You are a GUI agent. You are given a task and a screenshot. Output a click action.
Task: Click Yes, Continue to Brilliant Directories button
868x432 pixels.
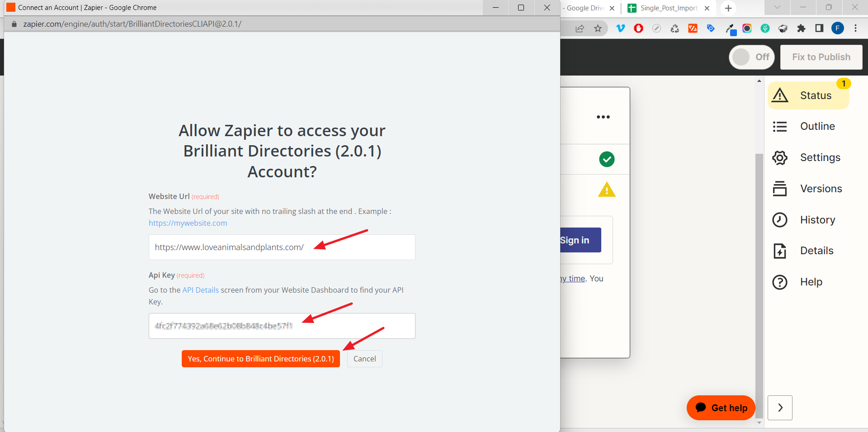pyautogui.click(x=261, y=359)
